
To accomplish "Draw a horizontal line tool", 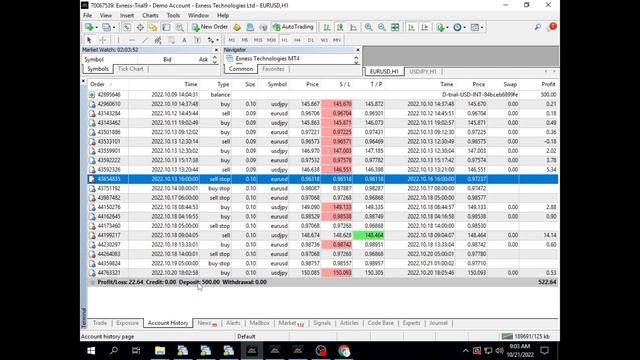I will (132, 40).
